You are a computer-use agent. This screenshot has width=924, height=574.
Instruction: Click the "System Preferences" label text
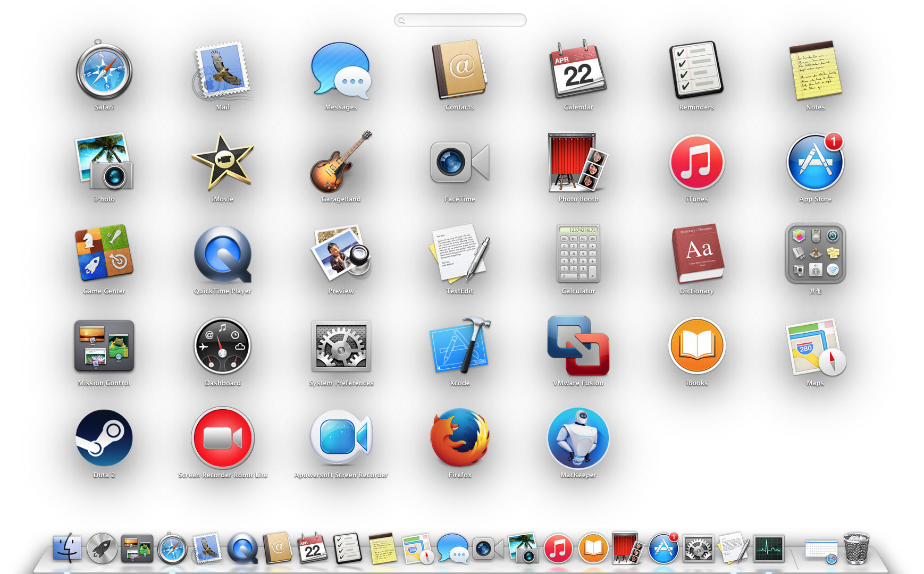pos(341,383)
